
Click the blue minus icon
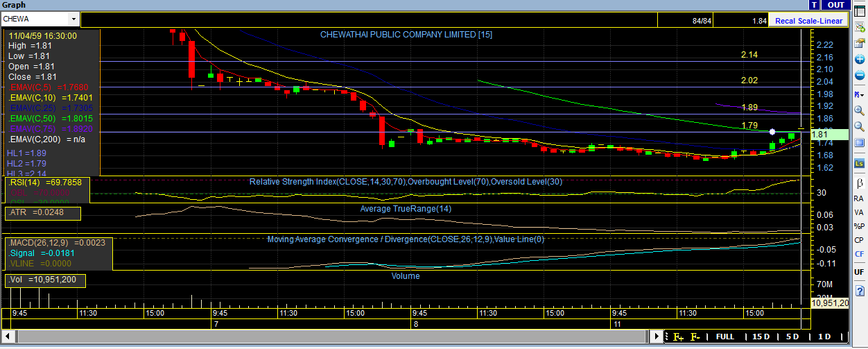pyautogui.click(x=859, y=75)
